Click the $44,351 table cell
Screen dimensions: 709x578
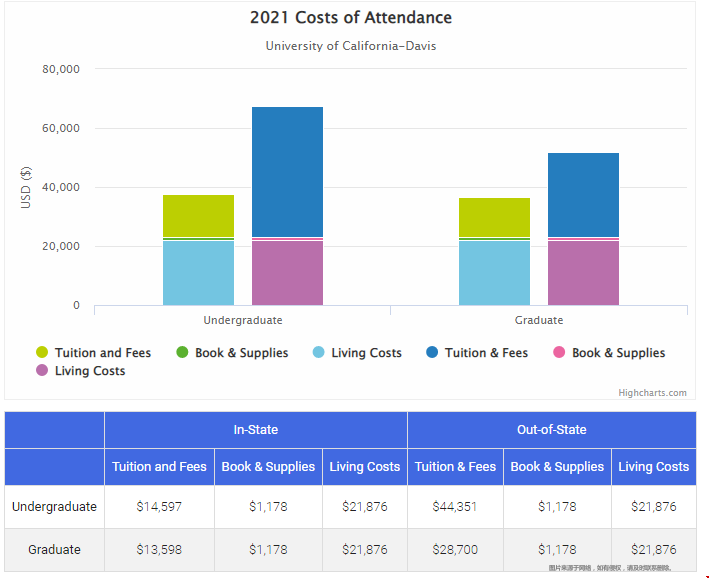click(455, 507)
